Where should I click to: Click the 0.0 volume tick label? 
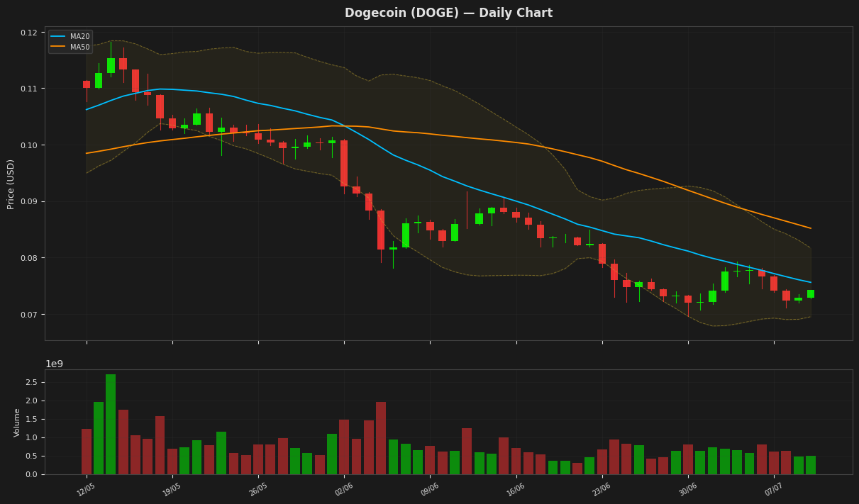coord(33,474)
